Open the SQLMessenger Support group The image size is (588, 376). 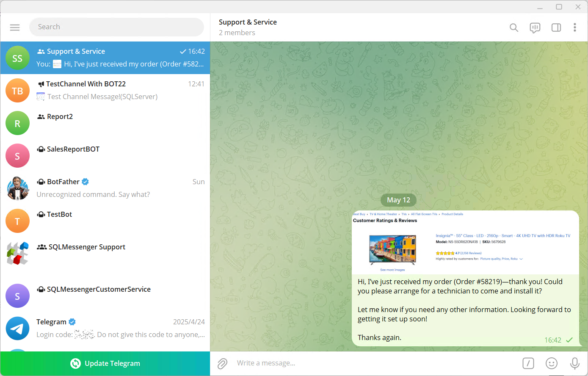coord(105,253)
